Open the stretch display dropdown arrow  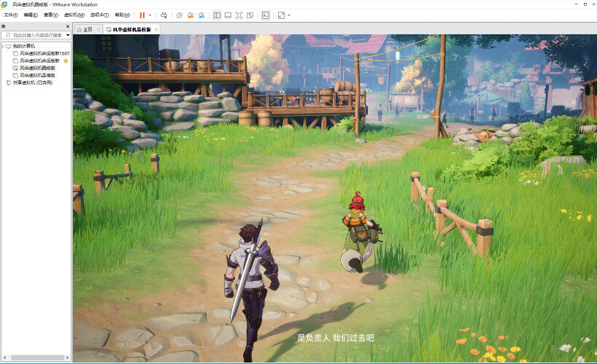click(289, 15)
